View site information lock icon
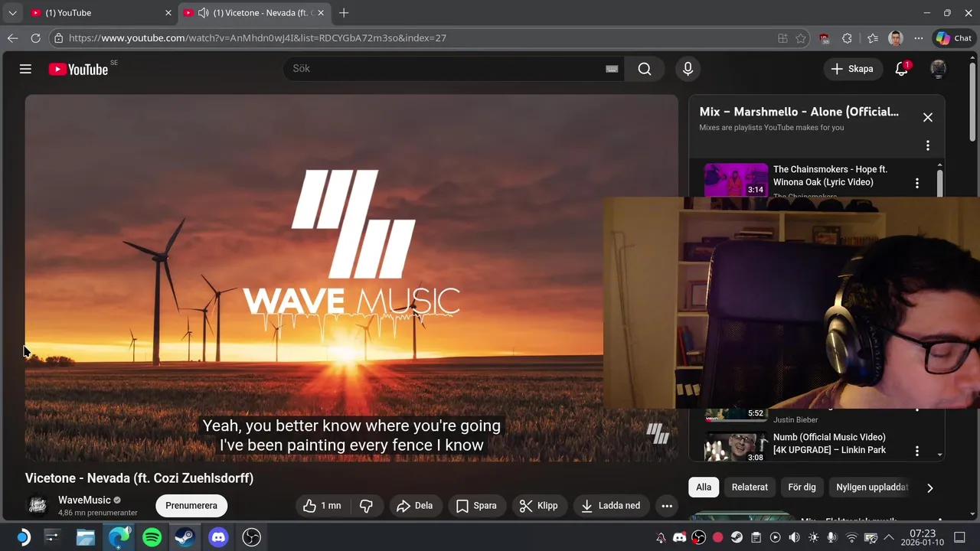This screenshot has width=980, height=551. tap(59, 38)
